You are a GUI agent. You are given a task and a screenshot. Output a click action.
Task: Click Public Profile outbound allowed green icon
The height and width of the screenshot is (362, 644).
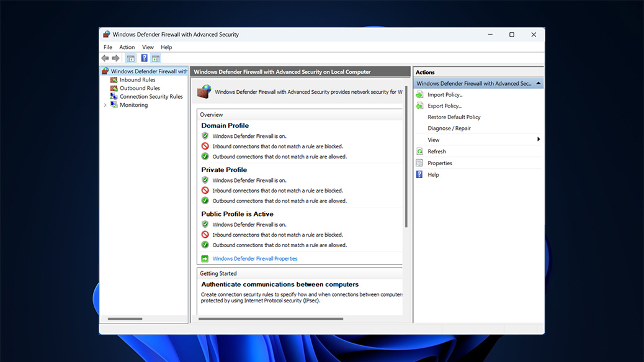(205, 245)
